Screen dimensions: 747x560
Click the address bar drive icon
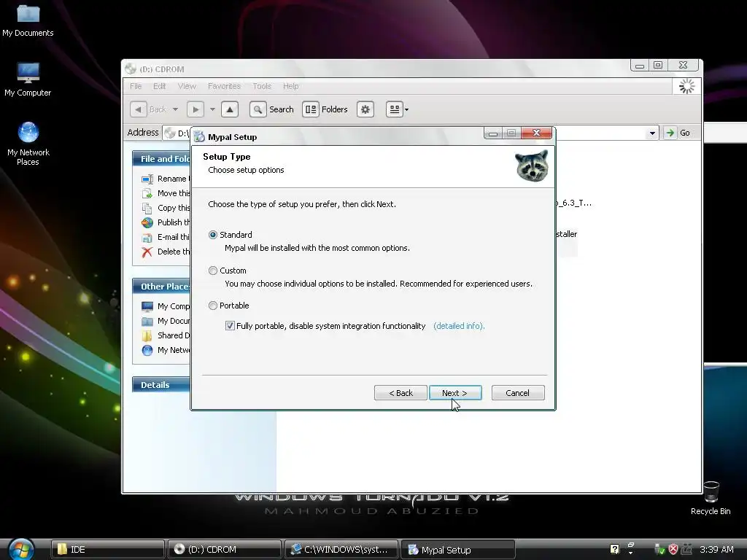point(169,133)
